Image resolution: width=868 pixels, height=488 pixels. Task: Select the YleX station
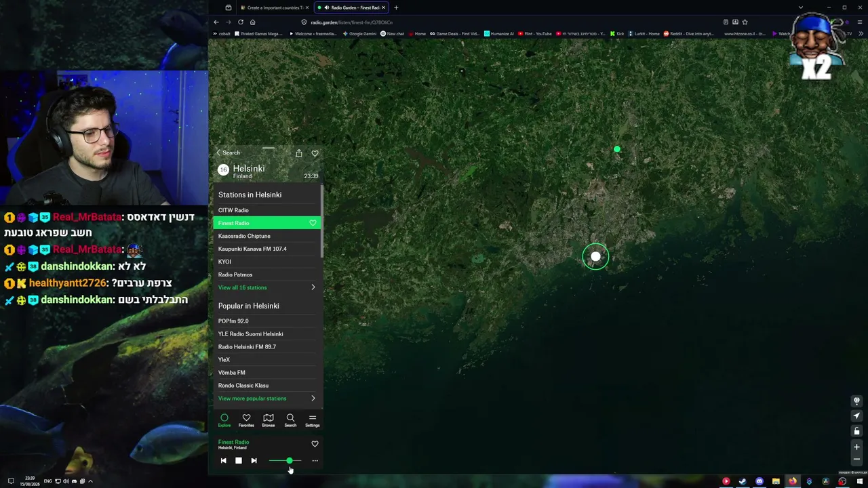pyautogui.click(x=267, y=359)
